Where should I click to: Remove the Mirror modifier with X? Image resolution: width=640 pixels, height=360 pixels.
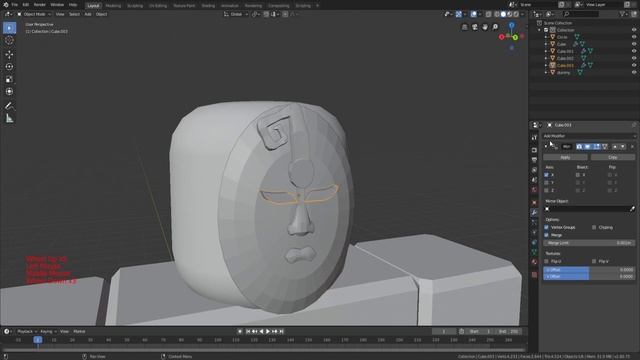632,147
